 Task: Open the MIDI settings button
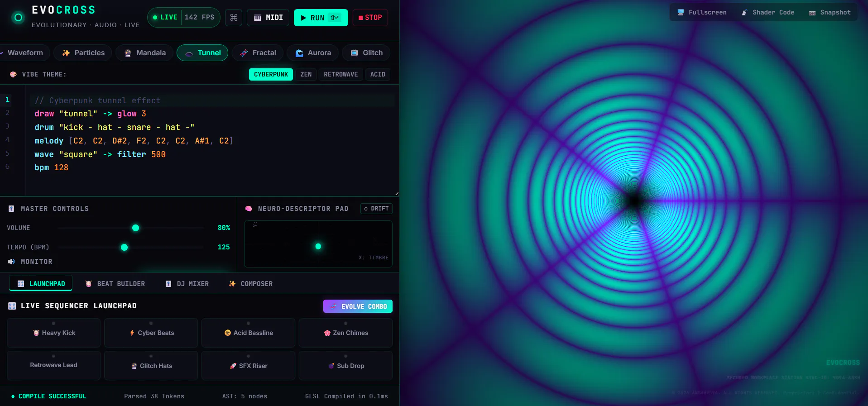coord(268,18)
